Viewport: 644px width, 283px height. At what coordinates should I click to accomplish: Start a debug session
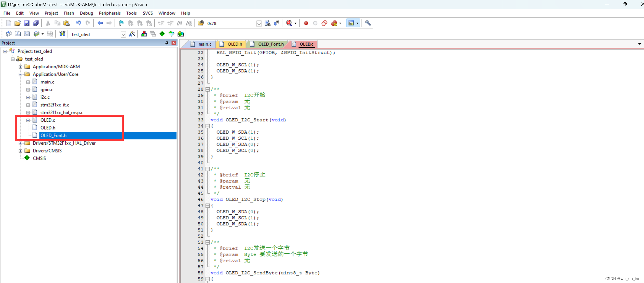point(289,23)
